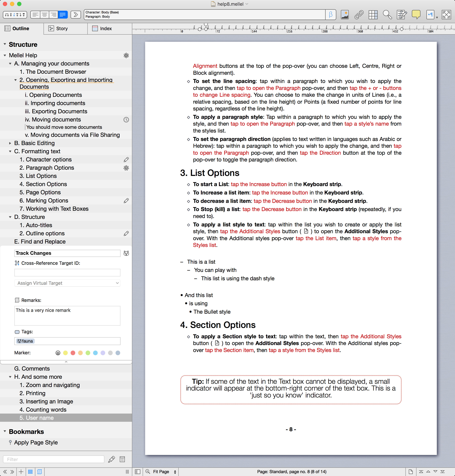Collapse the Structure section

pos(5,44)
